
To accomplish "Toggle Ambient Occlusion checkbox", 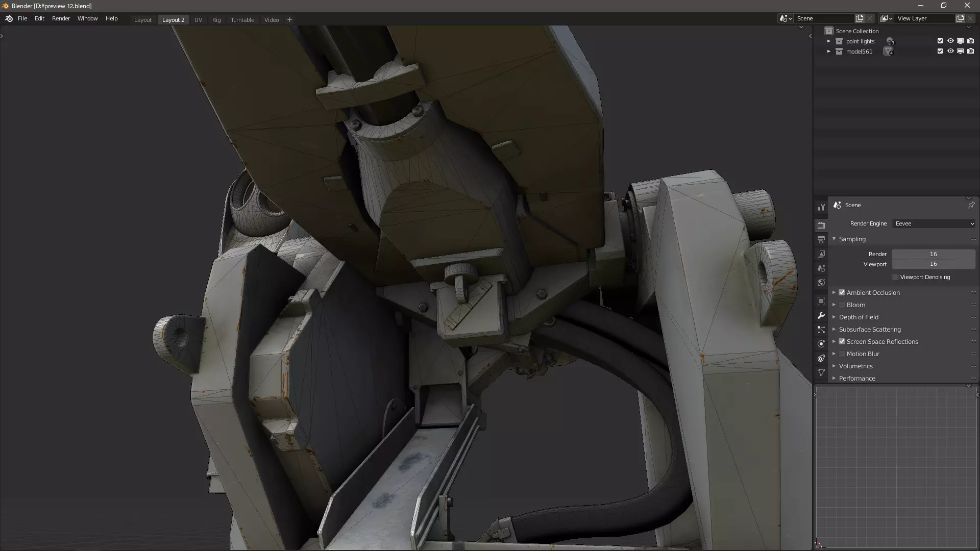I will click(842, 292).
